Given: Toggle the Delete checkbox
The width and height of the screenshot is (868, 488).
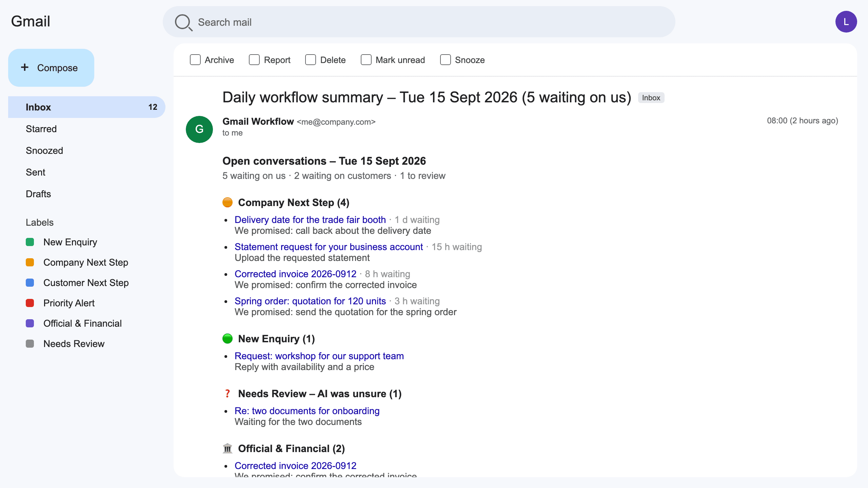Looking at the screenshot, I should pyautogui.click(x=311, y=60).
